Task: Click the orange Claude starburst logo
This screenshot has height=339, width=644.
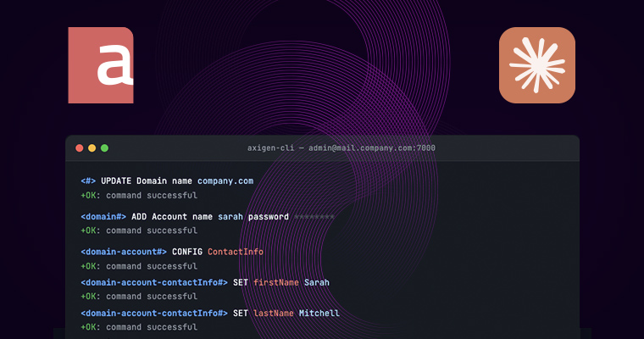Action: (536, 65)
